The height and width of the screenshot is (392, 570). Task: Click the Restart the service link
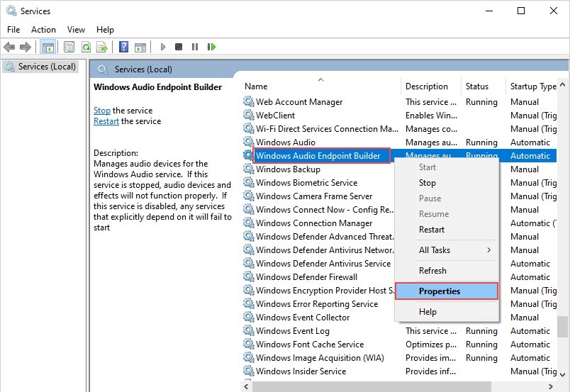[x=106, y=121]
